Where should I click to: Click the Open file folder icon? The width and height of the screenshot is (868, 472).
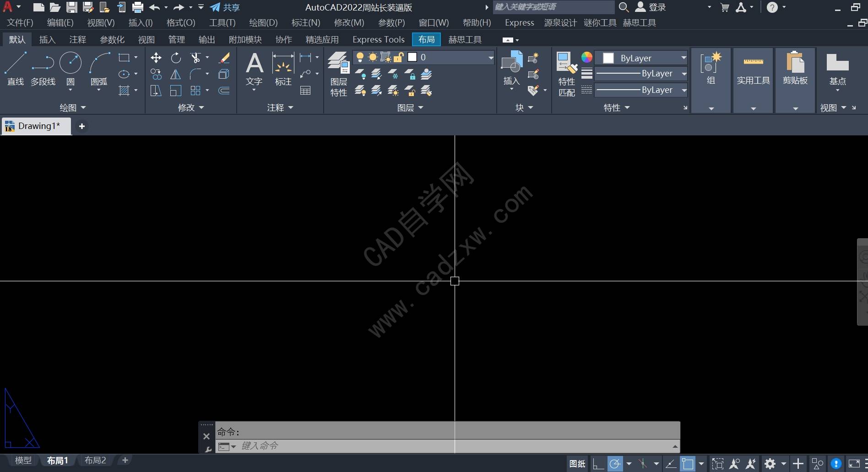click(x=55, y=7)
